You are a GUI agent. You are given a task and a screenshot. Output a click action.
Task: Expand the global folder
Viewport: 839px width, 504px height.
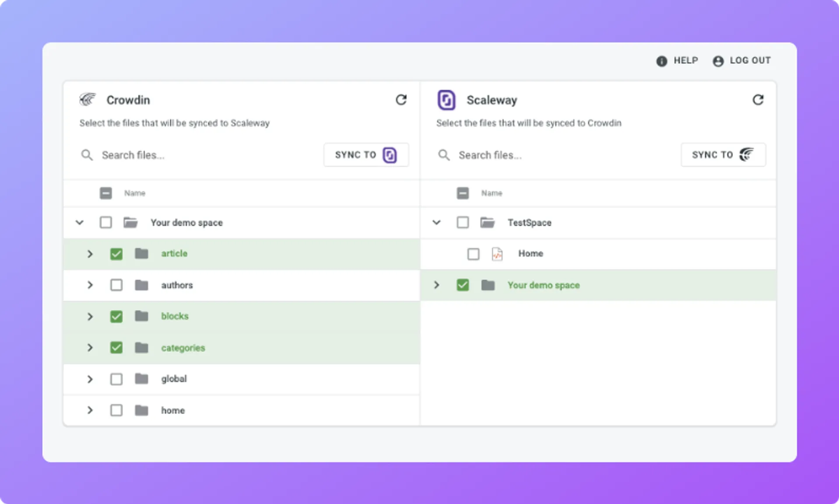[90, 379]
